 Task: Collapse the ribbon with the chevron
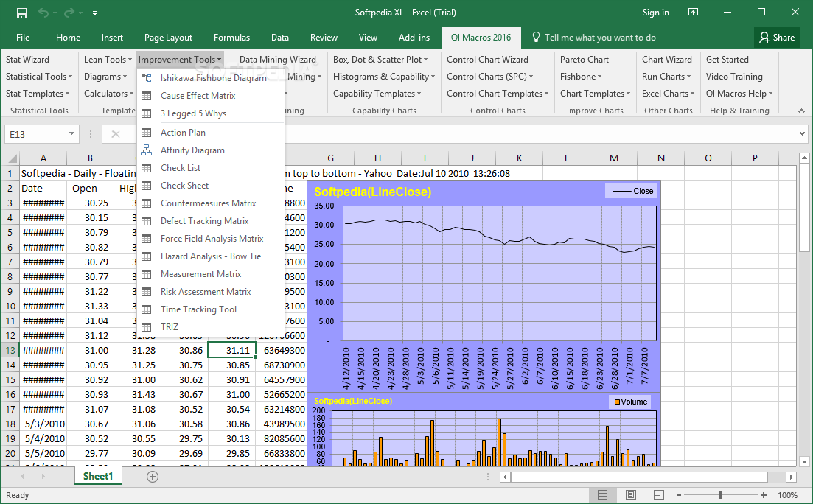coord(802,111)
